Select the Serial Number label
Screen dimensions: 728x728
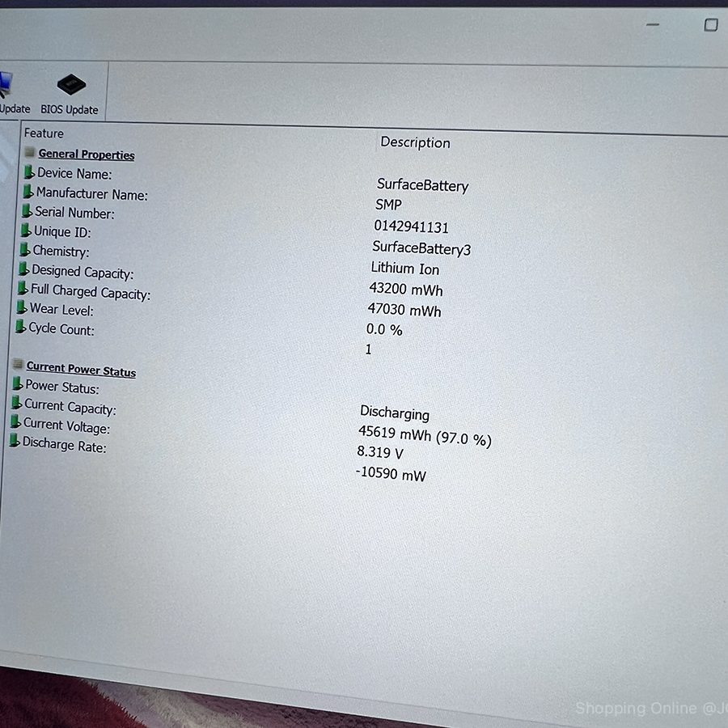click(74, 213)
